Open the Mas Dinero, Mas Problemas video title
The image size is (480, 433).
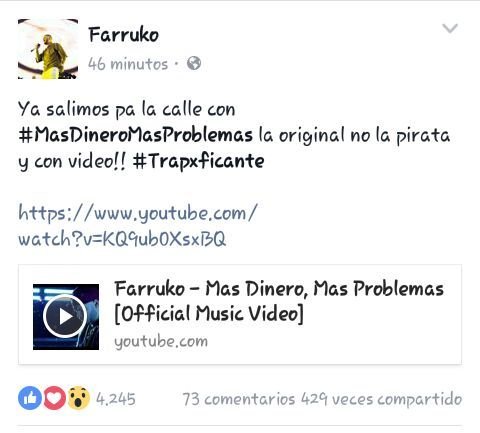[279, 301]
